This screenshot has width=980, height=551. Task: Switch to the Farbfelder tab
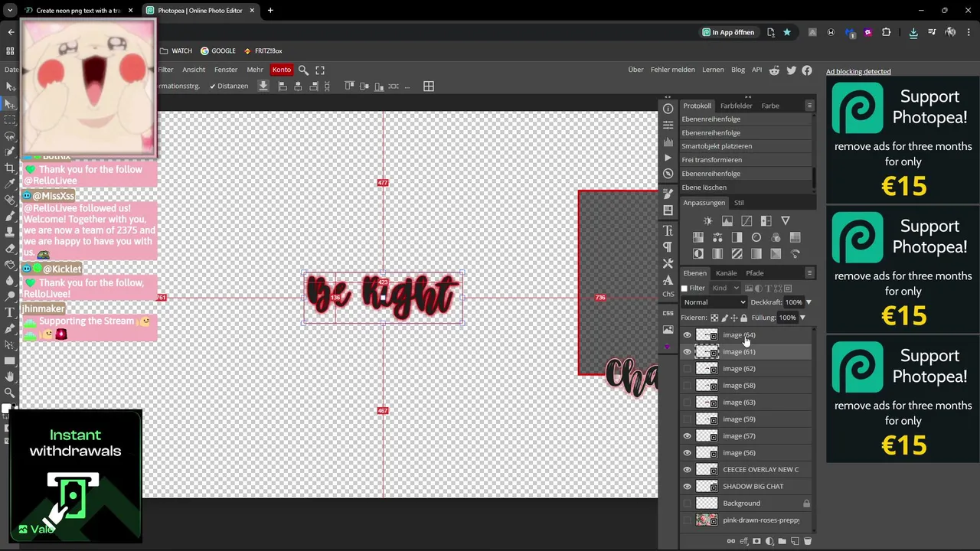[x=737, y=106]
